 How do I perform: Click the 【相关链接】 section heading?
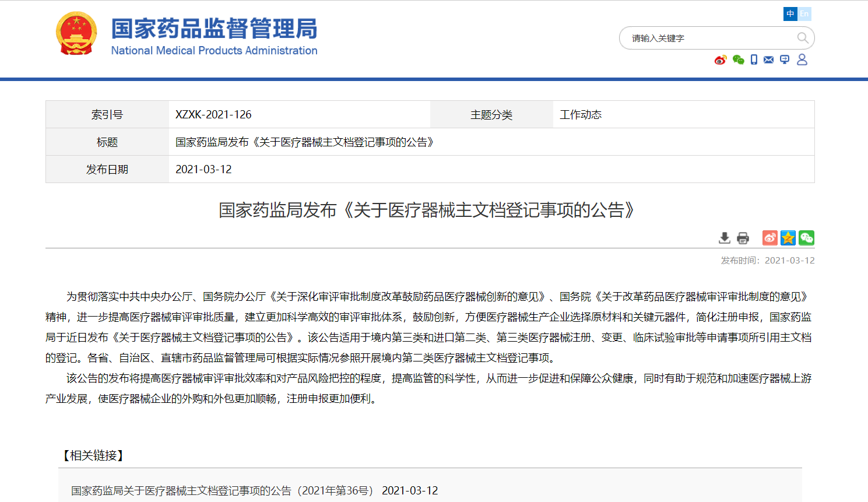(93, 455)
